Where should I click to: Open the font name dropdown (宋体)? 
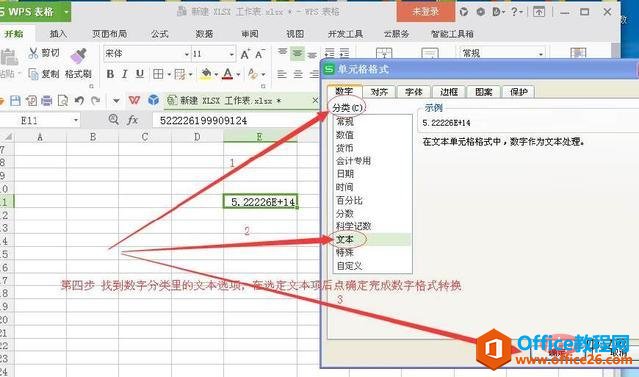[x=187, y=54]
